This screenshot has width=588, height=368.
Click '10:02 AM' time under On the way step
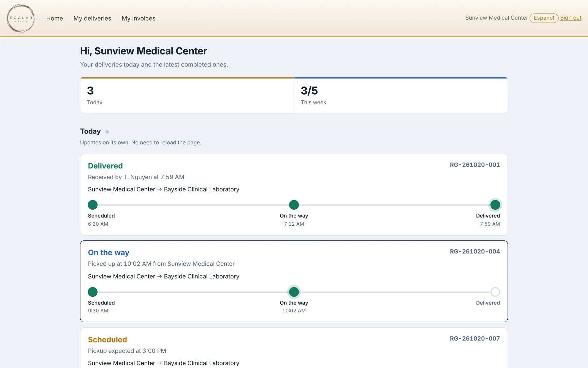pos(294,311)
